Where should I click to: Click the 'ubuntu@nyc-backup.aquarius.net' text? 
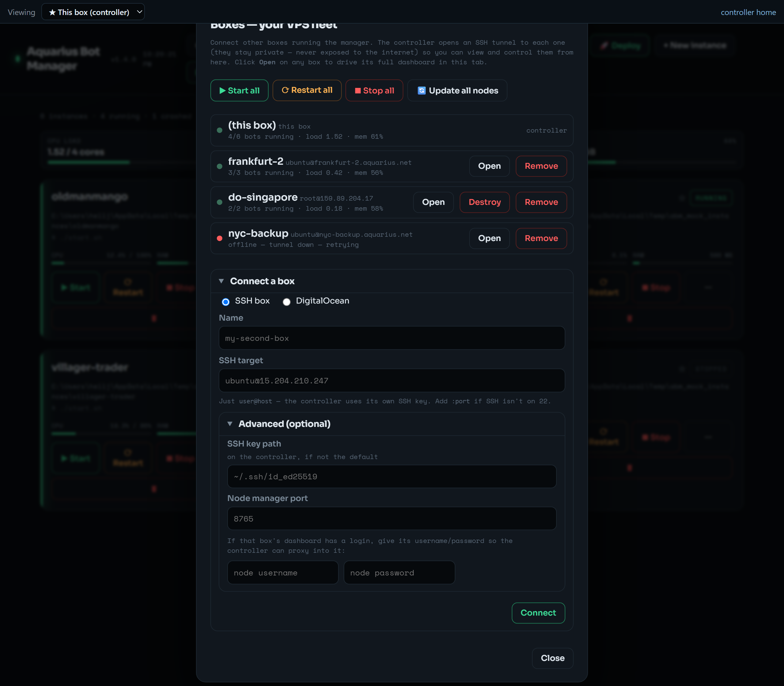pyautogui.click(x=352, y=235)
